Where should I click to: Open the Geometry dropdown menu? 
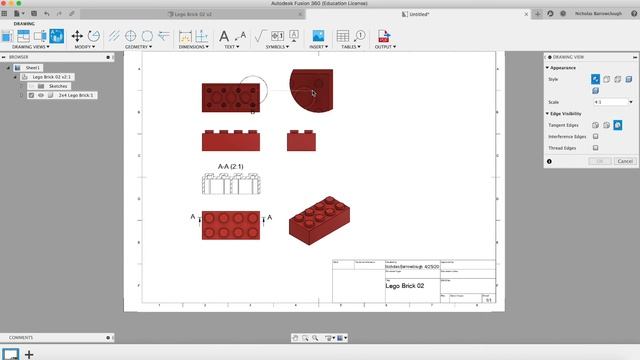[x=138, y=47]
